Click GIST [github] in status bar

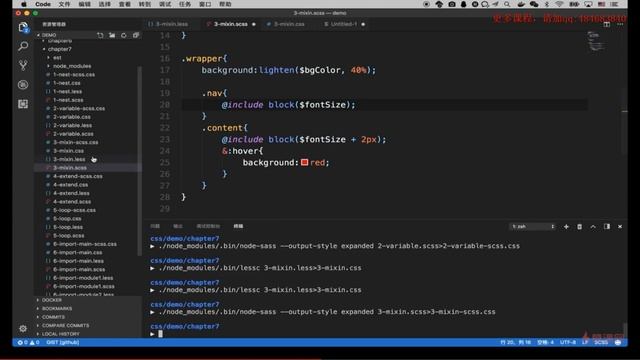coord(63,342)
